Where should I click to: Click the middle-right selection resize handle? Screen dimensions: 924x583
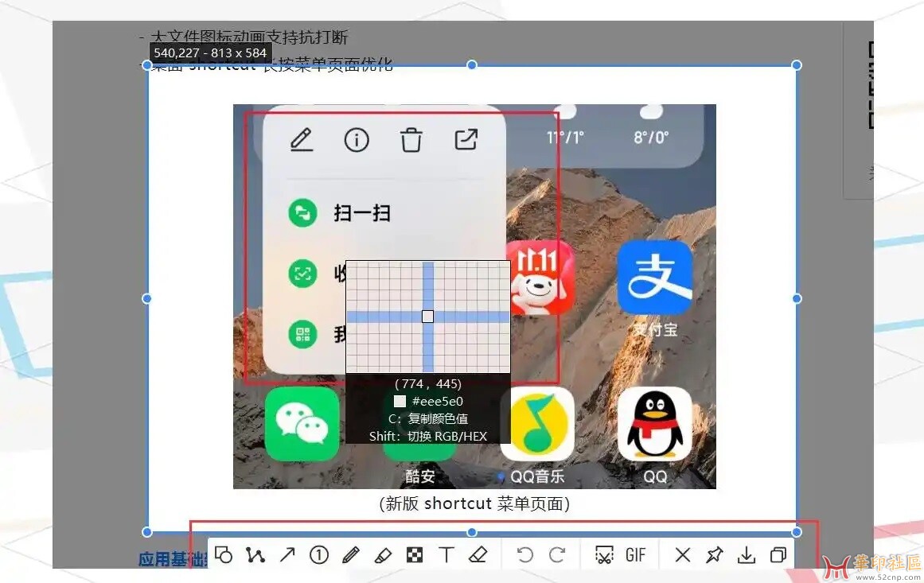797,298
